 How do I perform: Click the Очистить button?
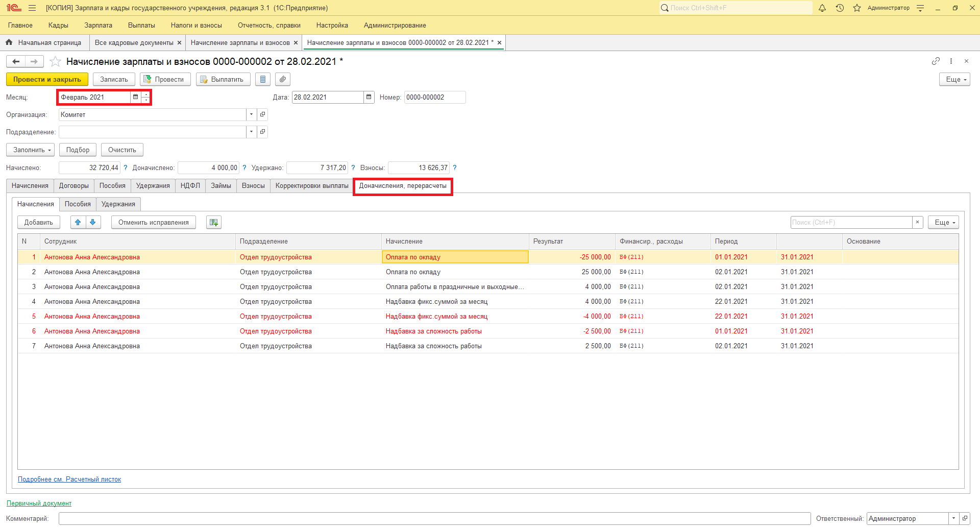click(122, 150)
